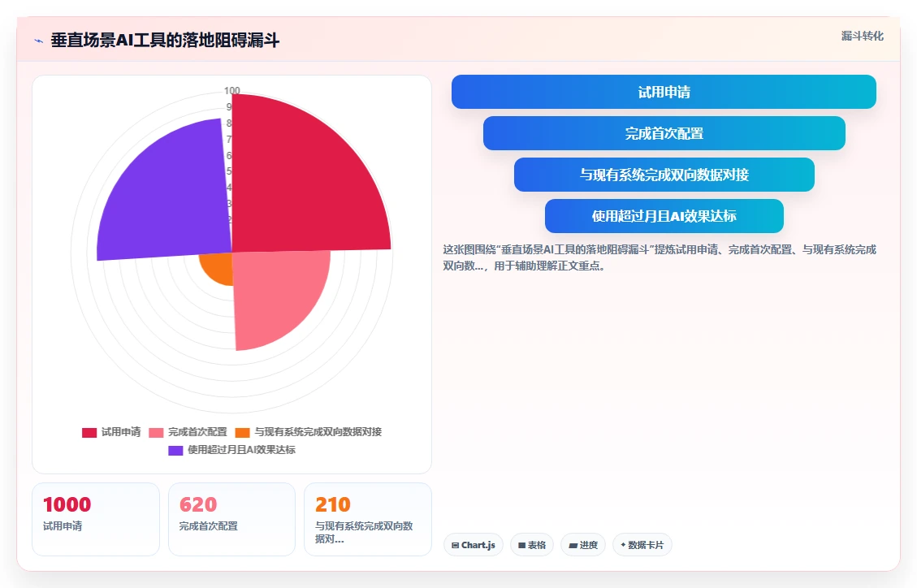Toggle the 与现有系统完成双向数据对接 legend item
The width and height of the screenshot is (917, 588).
(308, 432)
